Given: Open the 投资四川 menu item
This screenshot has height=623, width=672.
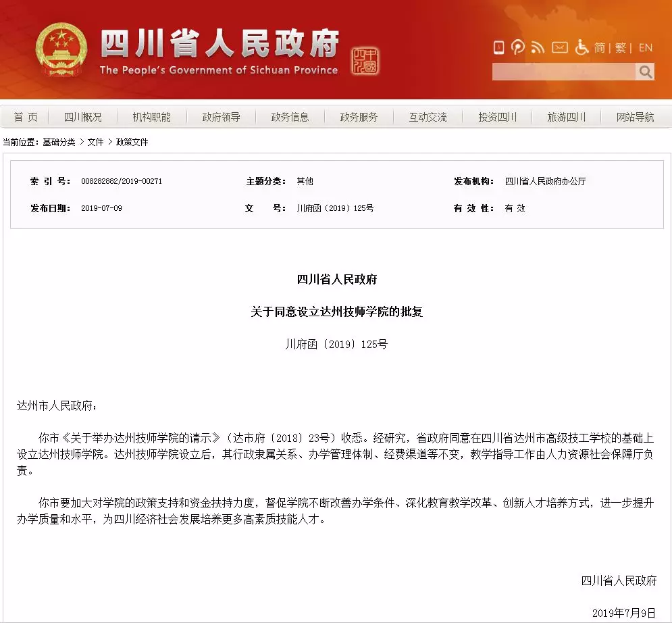Looking at the screenshot, I should [x=498, y=117].
